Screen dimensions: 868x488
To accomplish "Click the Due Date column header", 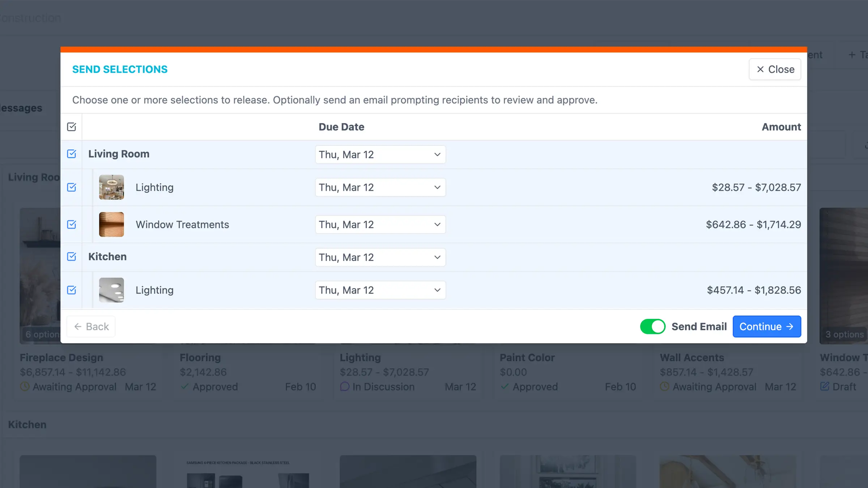I will [341, 127].
